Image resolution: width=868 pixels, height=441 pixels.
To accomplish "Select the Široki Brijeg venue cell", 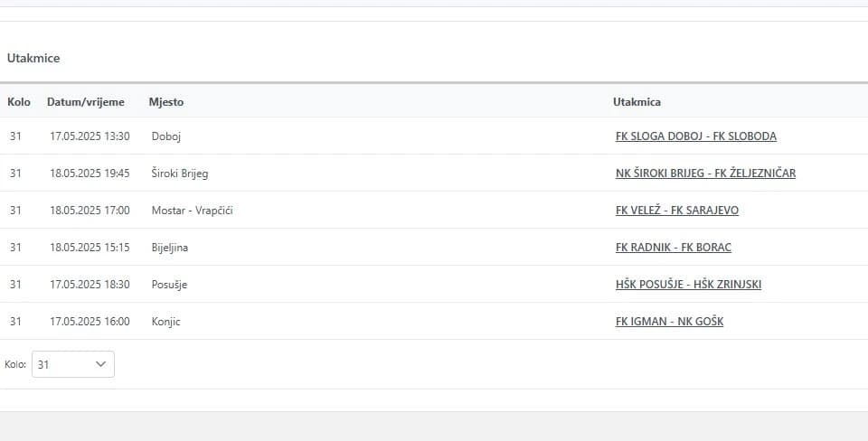I will (180, 174).
